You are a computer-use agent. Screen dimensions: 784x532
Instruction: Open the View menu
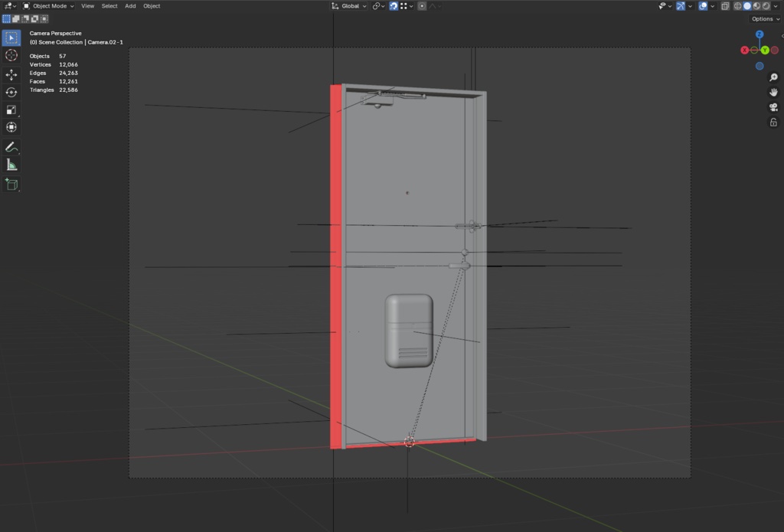click(x=87, y=6)
